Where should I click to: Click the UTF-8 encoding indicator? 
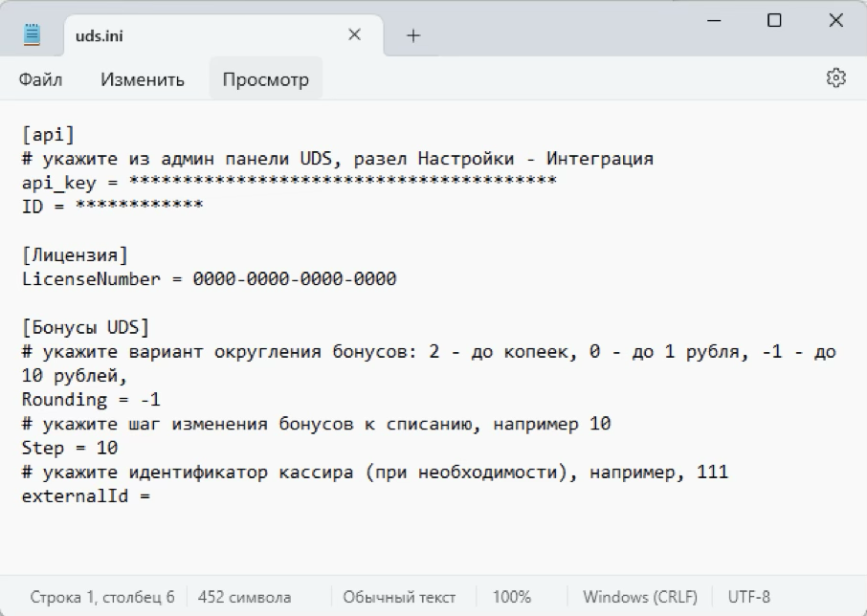point(748,597)
